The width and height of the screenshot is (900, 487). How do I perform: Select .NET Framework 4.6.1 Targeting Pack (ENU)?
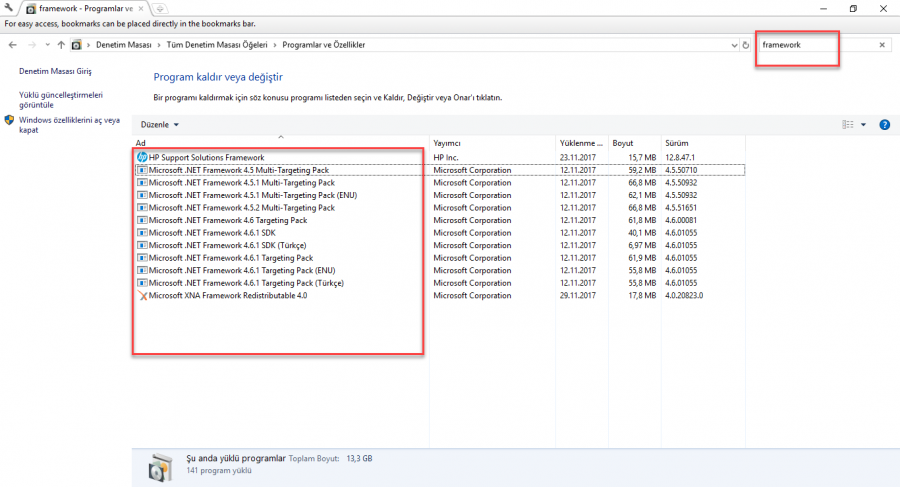[242, 270]
